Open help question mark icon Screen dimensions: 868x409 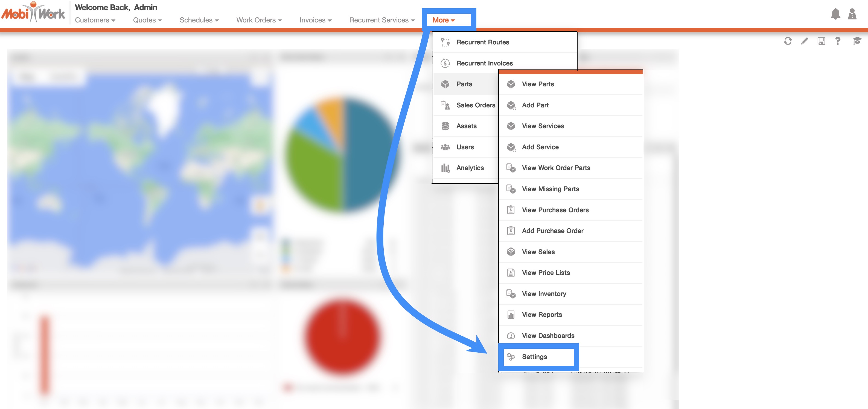coord(838,41)
